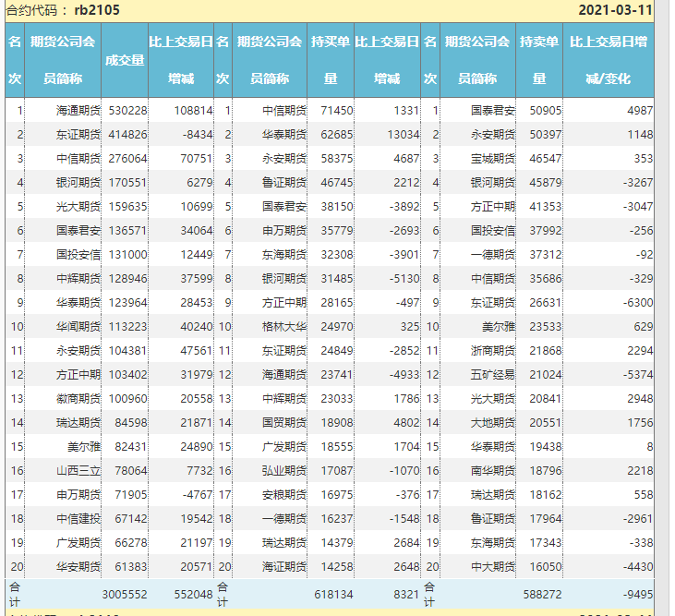
Task: Click the 持卖单量 column header
Action: [539, 60]
